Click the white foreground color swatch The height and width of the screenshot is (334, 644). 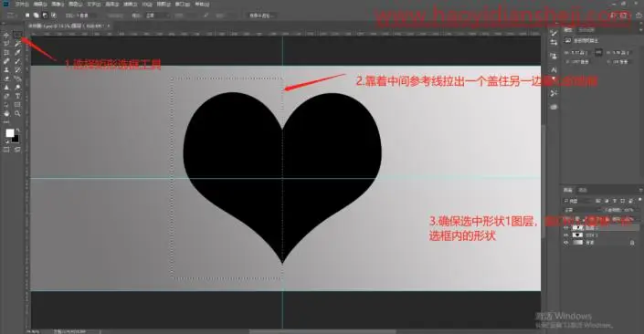[9, 132]
